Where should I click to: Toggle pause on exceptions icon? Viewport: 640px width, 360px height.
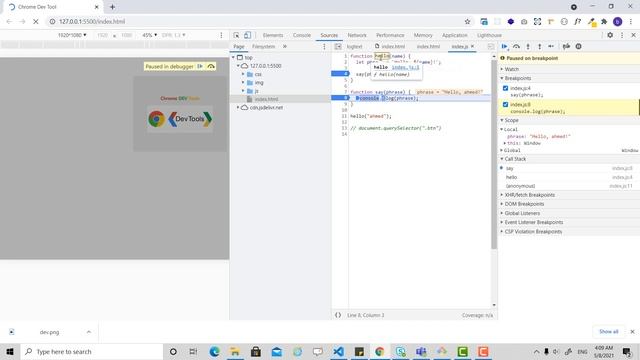click(x=578, y=47)
